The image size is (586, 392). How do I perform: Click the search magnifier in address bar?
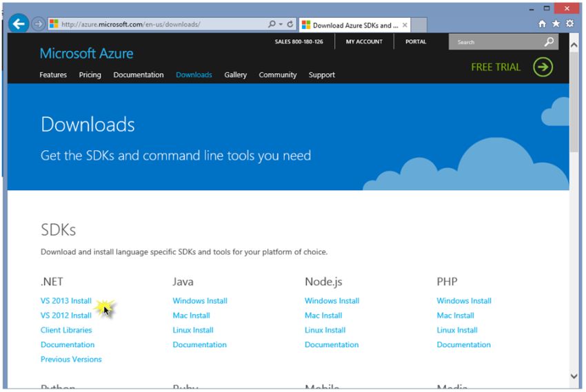(272, 24)
